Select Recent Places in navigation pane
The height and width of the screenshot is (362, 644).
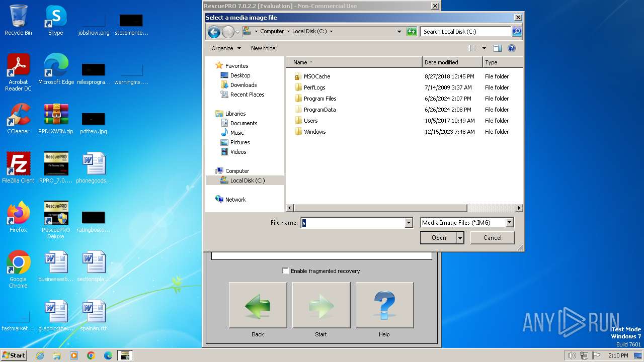(247, 95)
